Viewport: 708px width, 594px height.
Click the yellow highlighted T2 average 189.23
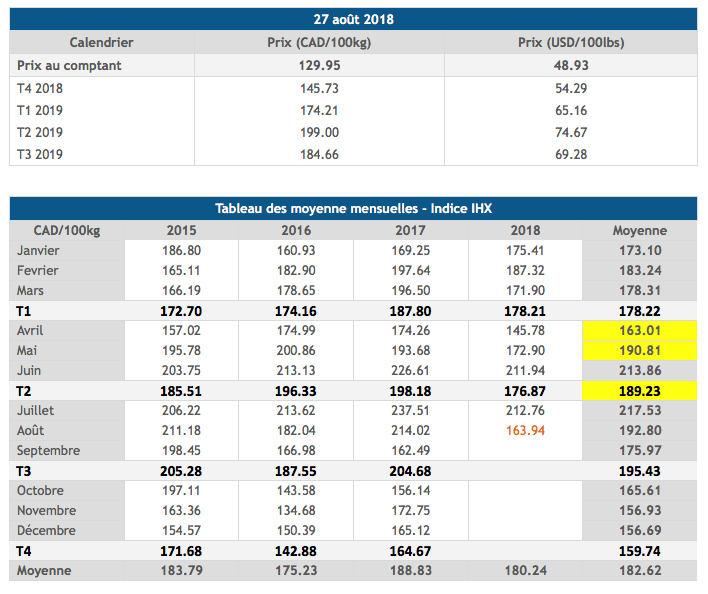[639, 390]
